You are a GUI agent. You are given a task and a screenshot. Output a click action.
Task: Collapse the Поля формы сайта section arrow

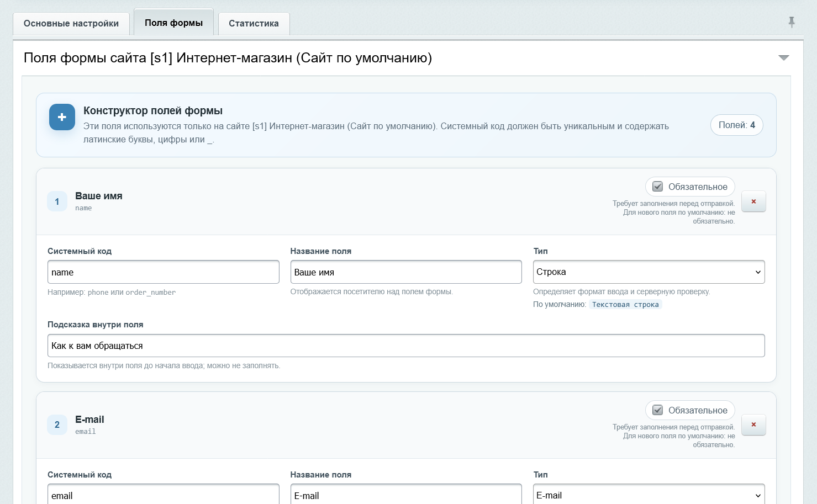point(783,58)
